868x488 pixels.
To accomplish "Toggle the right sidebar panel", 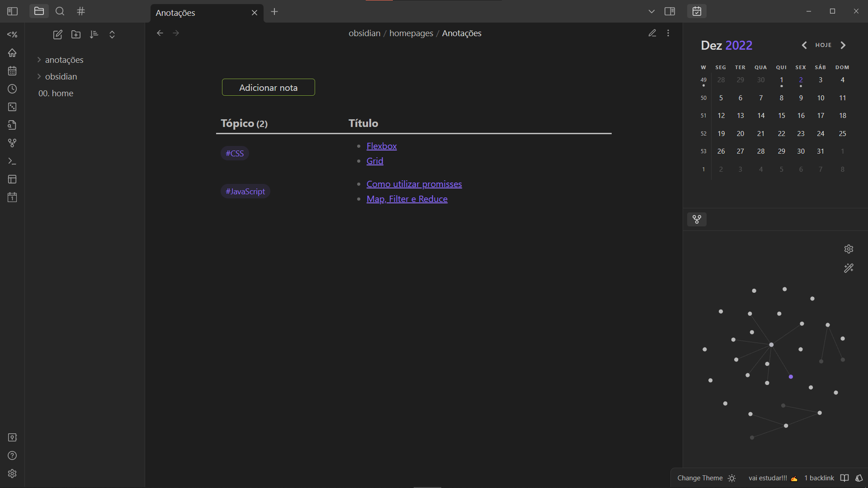I will [670, 11].
